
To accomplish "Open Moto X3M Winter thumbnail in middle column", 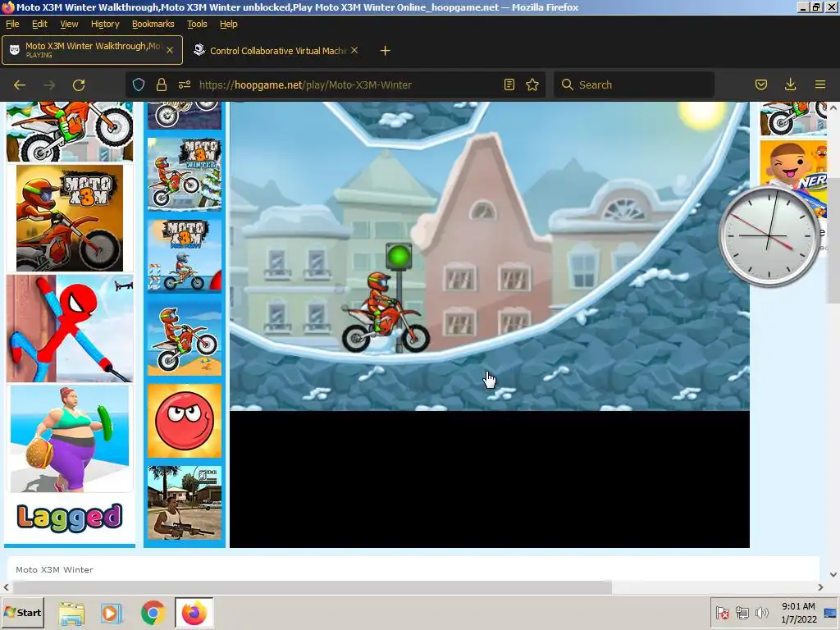I will [x=185, y=174].
